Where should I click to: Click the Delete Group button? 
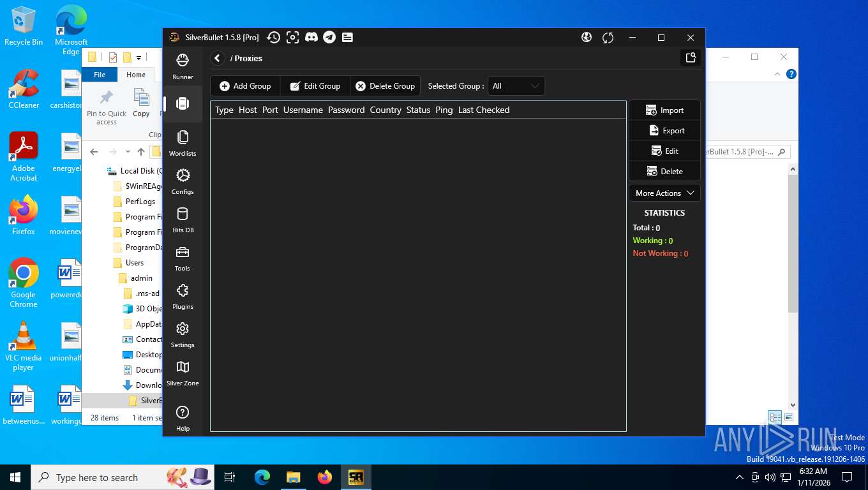click(x=385, y=86)
